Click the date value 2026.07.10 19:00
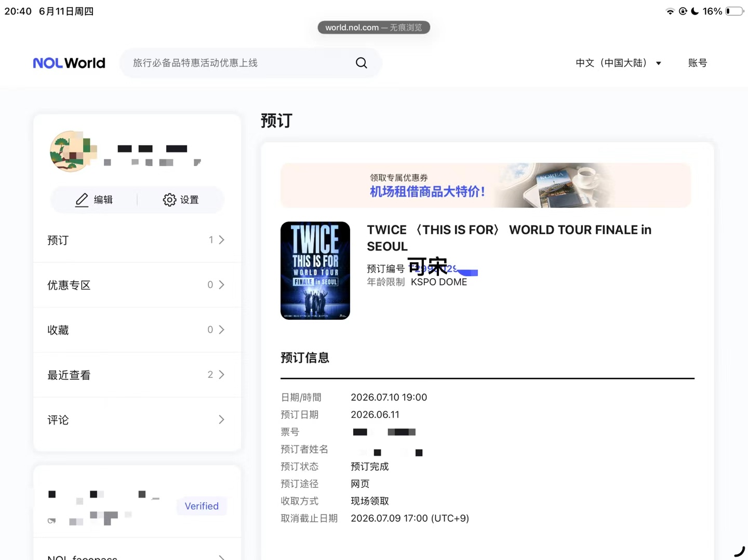748x560 pixels. pyautogui.click(x=389, y=397)
